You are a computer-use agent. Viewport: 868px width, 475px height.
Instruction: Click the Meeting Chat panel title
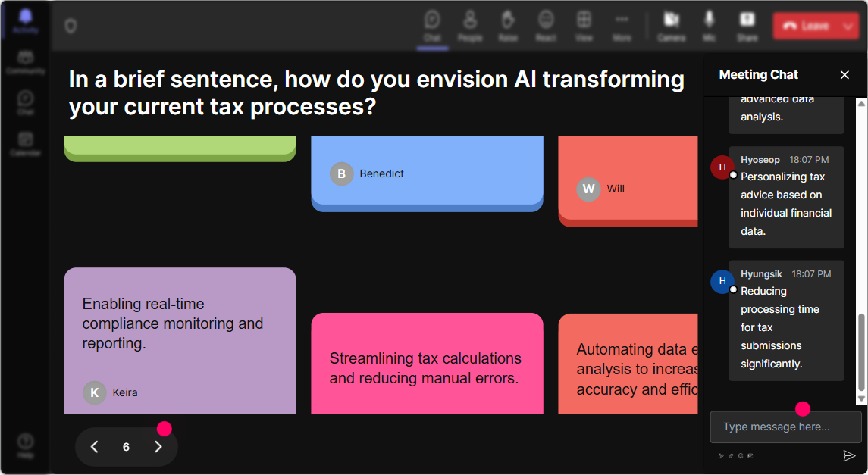pyautogui.click(x=758, y=75)
